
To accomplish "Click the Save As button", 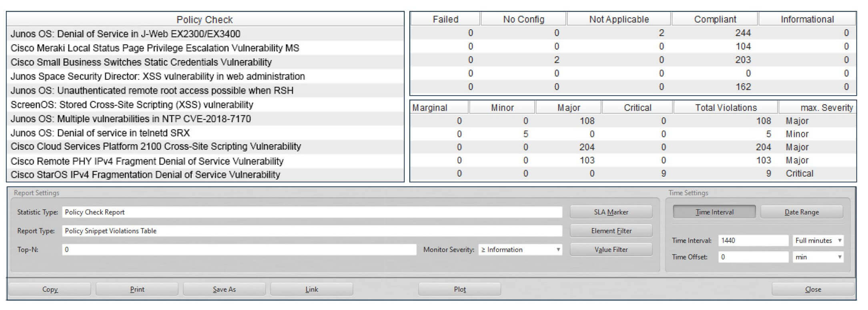I will click(224, 289).
